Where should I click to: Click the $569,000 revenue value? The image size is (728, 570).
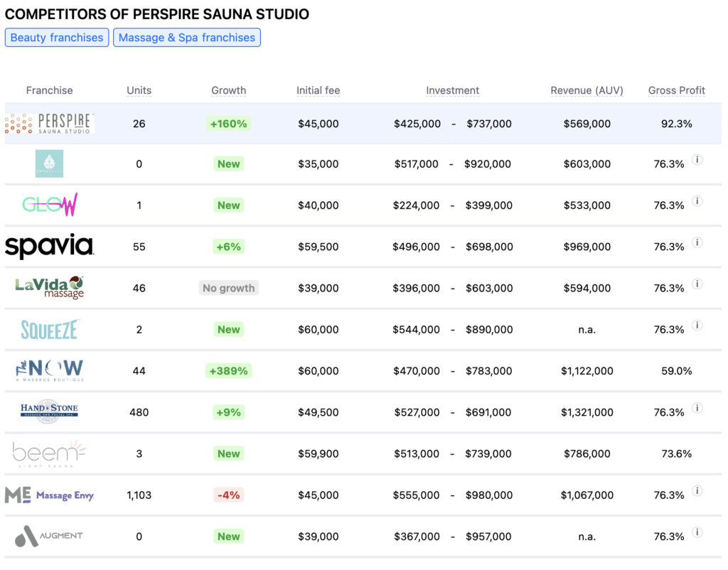click(587, 124)
